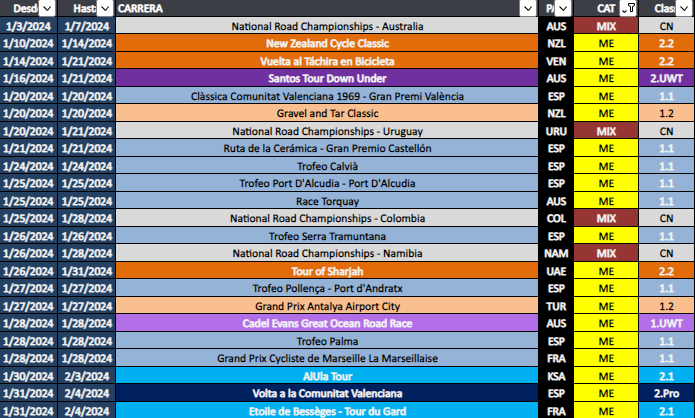
Task: Select AUS country in Race Torquay row
Action: pos(556,201)
